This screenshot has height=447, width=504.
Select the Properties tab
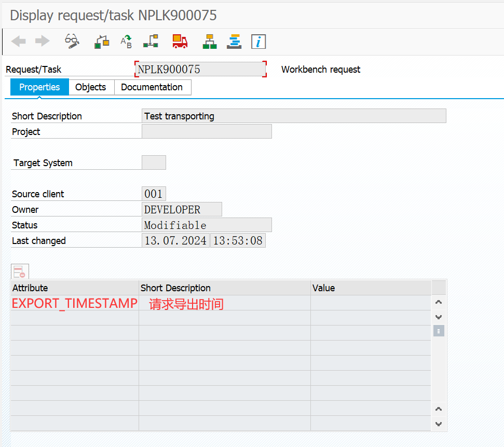[39, 87]
